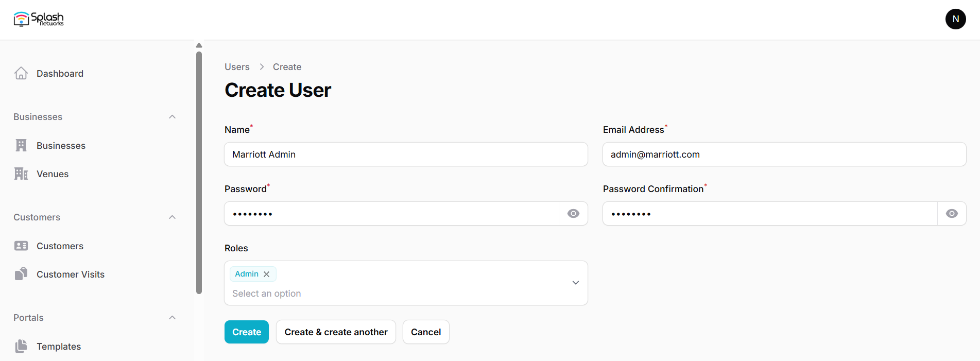This screenshot has width=980, height=361.
Task: Show the Password field contents
Action: click(573, 214)
